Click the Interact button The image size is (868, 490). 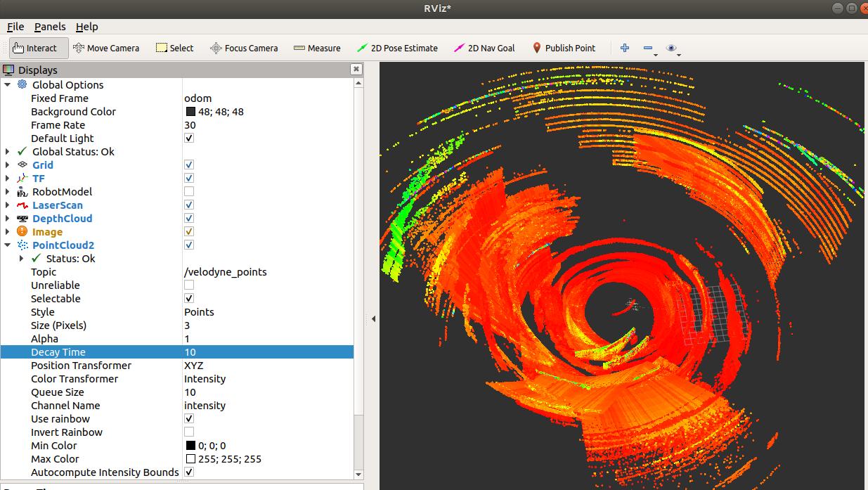pos(34,48)
